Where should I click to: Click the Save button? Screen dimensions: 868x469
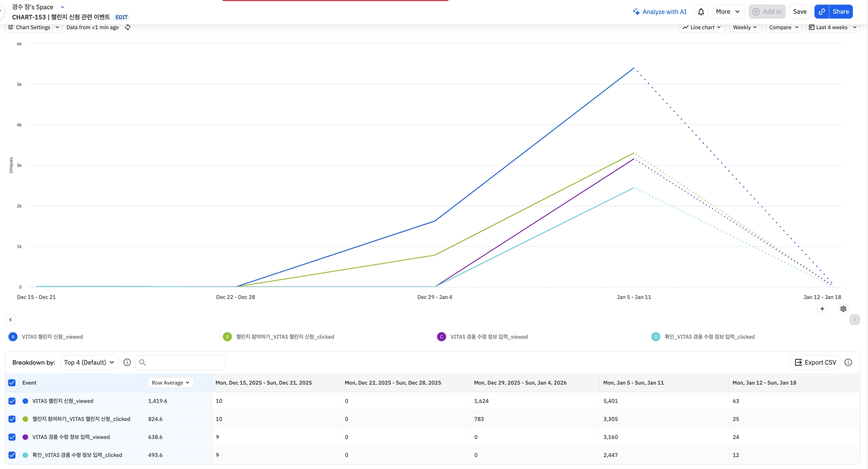pyautogui.click(x=800, y=12)
